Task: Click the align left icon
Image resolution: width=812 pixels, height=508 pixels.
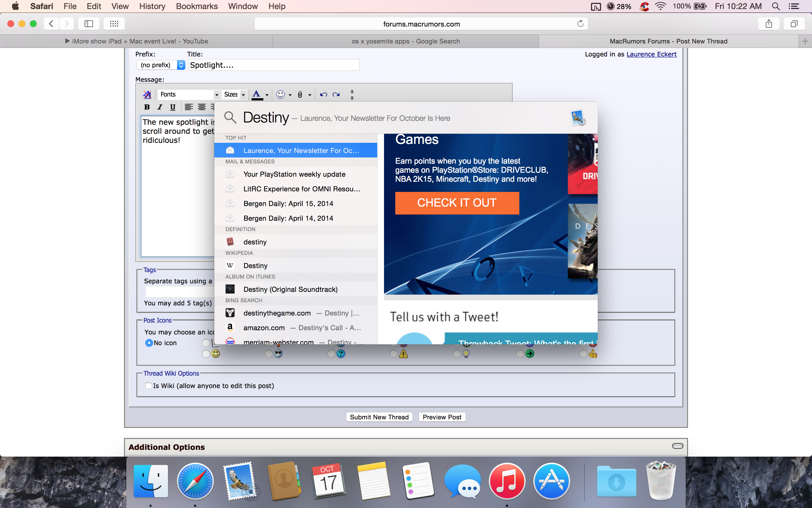Action: click(x=189, y=107)
